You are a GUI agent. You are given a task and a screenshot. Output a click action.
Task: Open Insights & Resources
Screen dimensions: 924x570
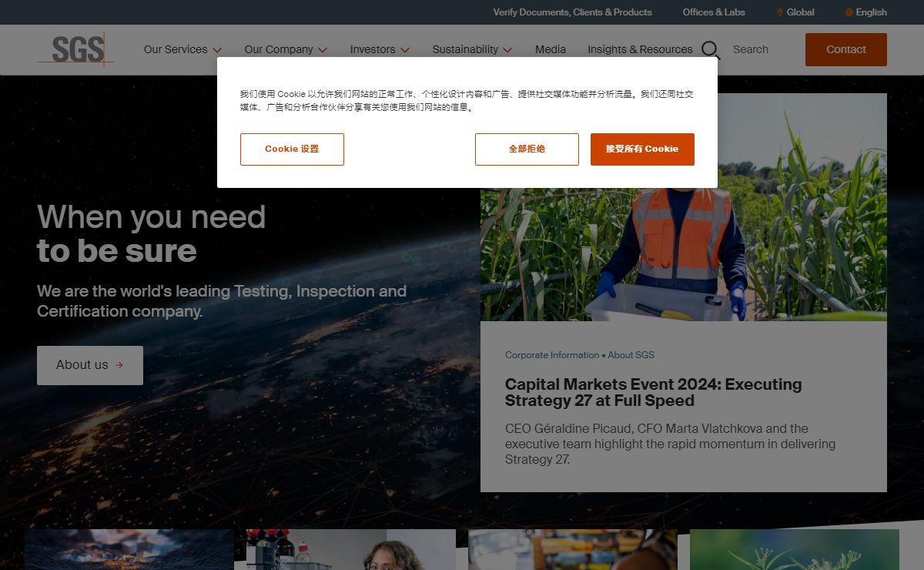(x=640, y=49)
